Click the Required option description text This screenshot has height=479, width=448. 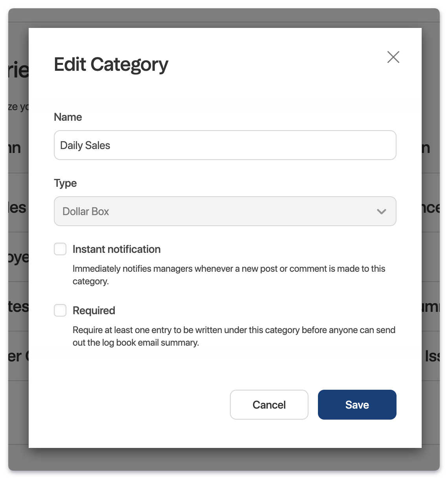click(x=234, y=336)
